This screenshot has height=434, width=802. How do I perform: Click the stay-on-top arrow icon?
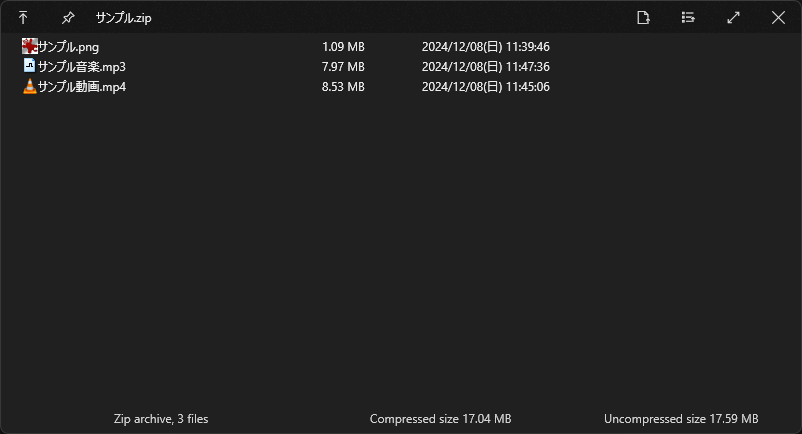23,18
